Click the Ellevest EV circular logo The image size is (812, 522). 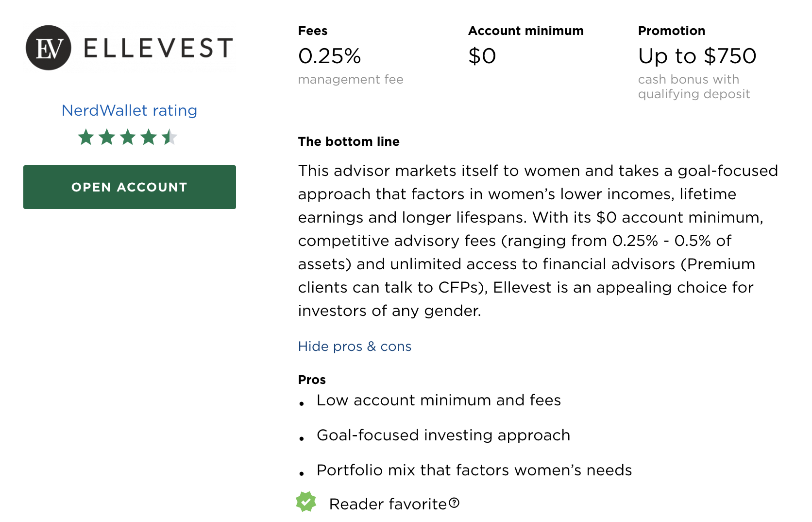(x=49, y=48)
